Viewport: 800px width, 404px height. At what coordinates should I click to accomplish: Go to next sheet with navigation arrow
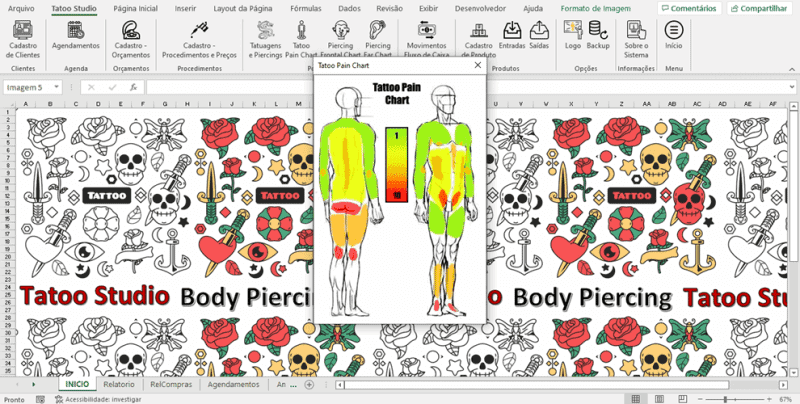(34, 384)
